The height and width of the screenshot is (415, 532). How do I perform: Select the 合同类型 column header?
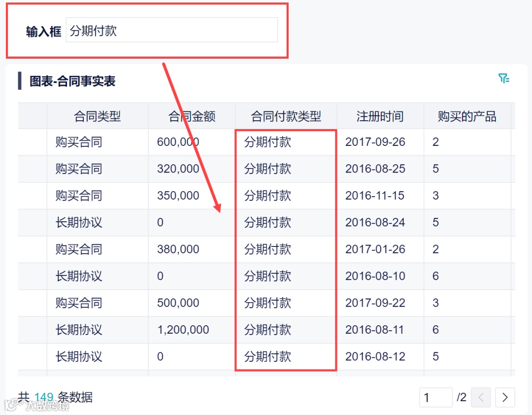point(98,116)
